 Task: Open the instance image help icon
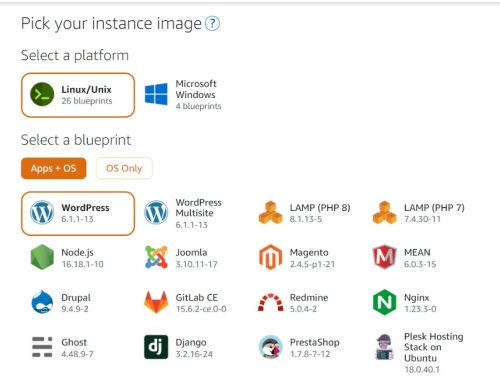212,24
